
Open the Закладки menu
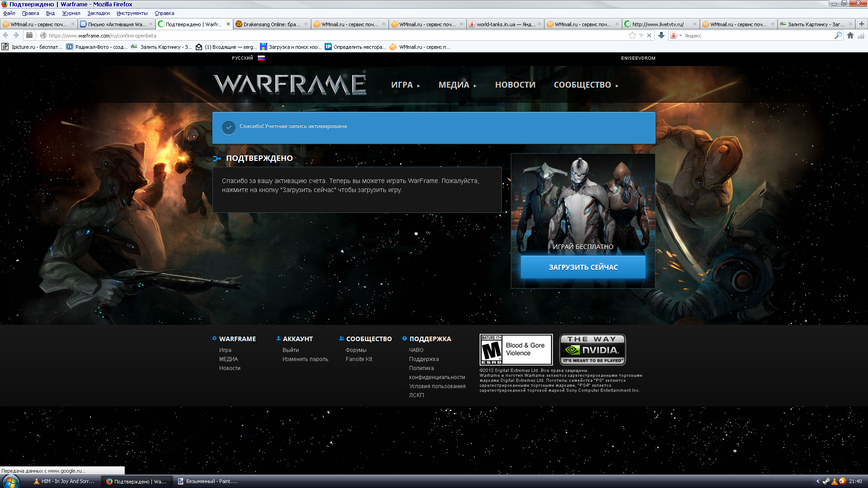click(x=98, y=13)
